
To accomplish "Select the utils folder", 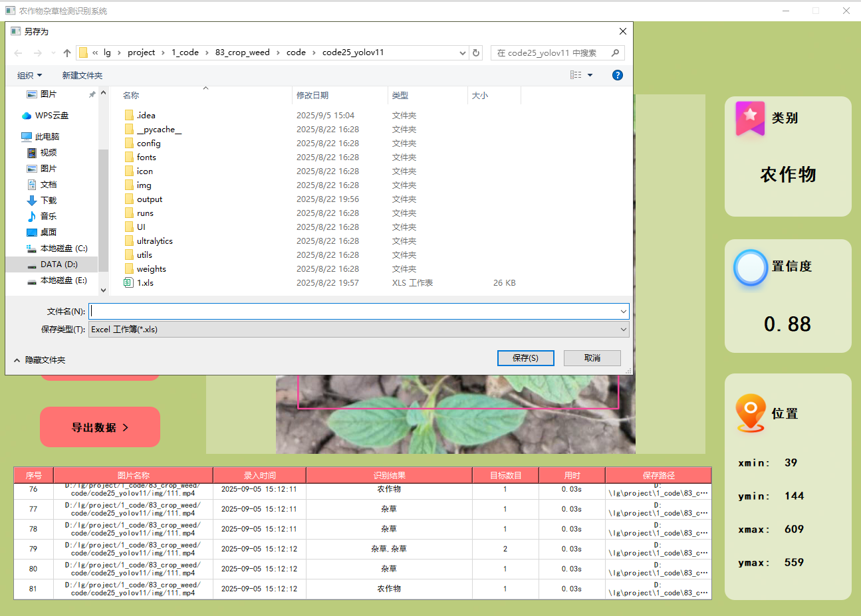I will (139, 255).
